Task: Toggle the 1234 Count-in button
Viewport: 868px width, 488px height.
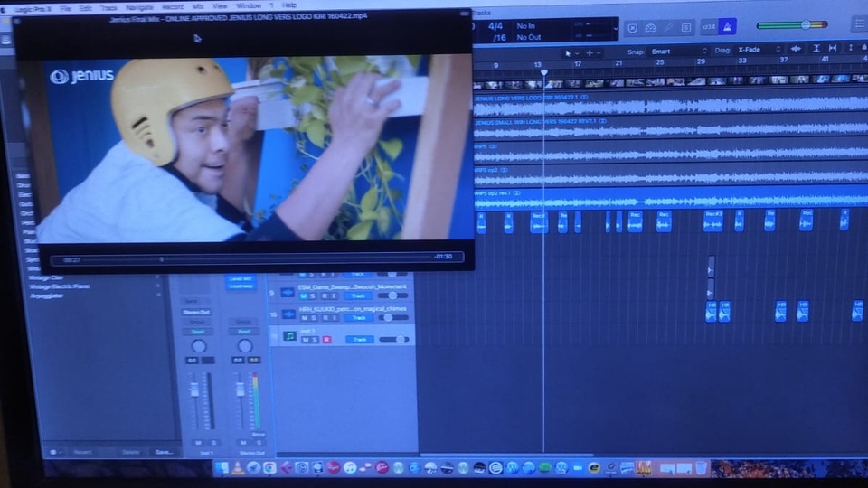Action: [709, 26]
